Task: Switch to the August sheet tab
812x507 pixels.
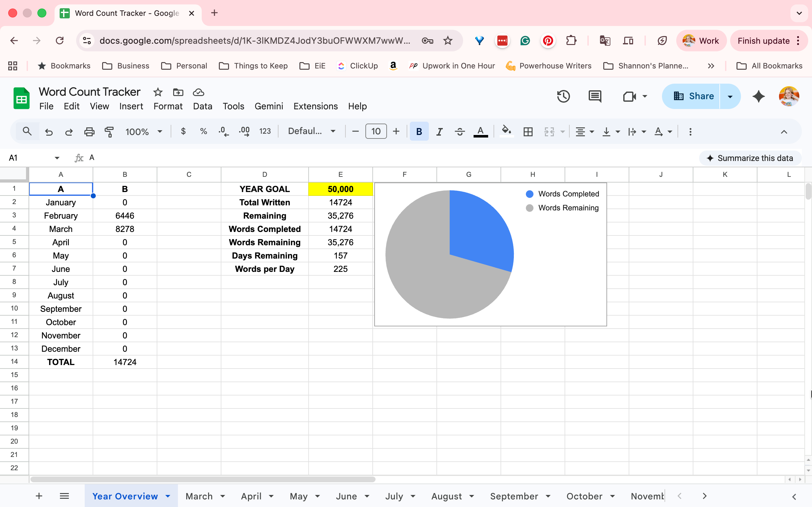Action: (x=453, y=496)
